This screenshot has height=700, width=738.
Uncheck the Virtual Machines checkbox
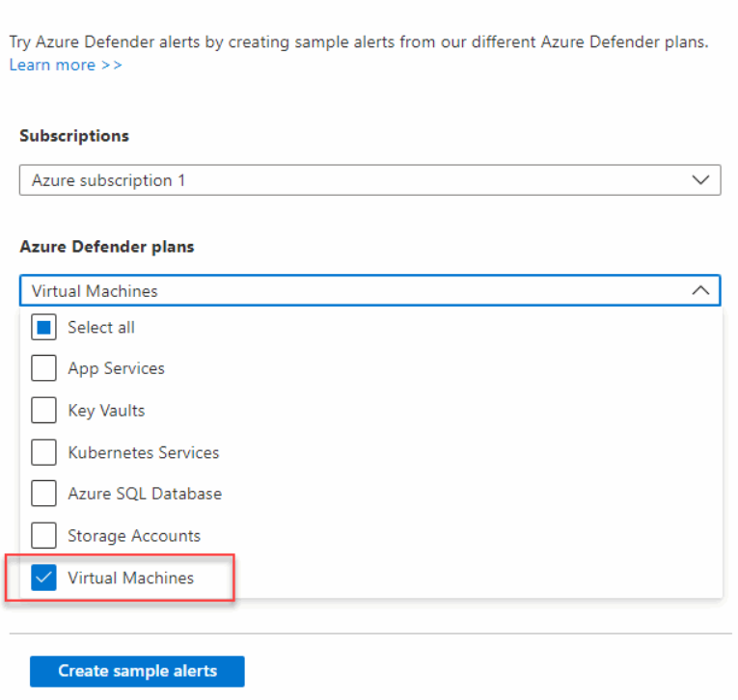click(x=43, y=578)
